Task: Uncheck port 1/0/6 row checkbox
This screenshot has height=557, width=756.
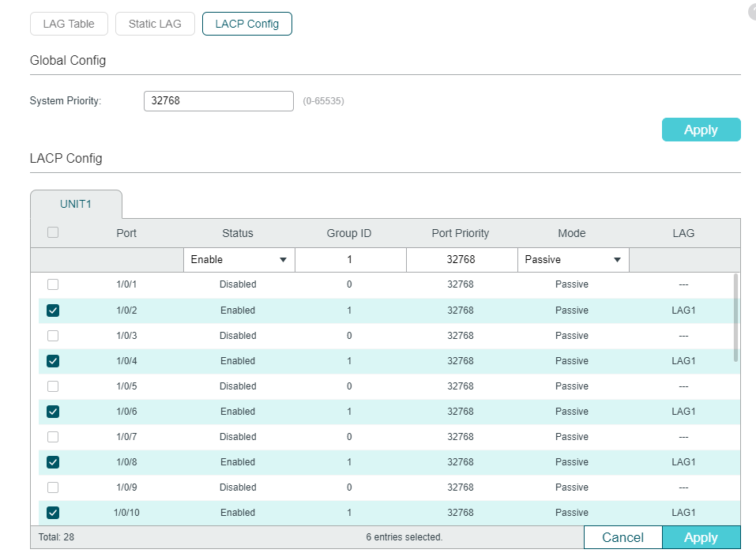Action: click(53, 412)
